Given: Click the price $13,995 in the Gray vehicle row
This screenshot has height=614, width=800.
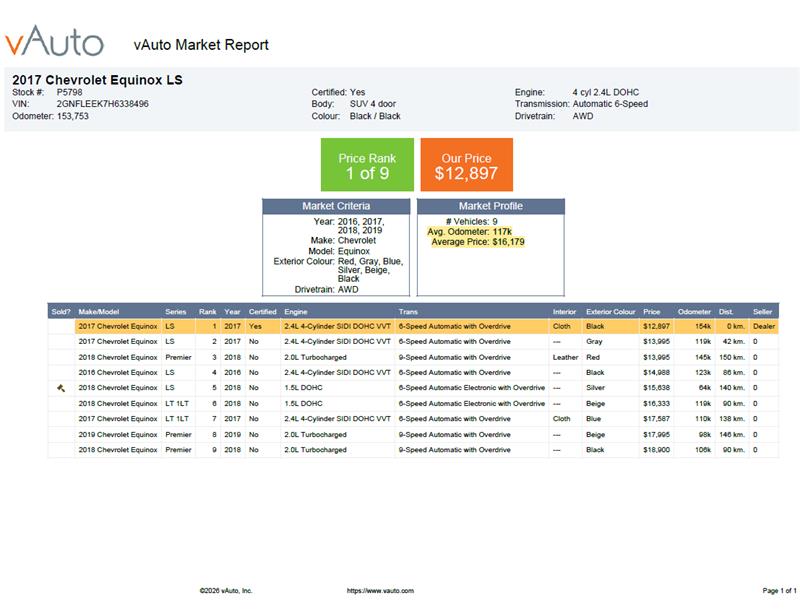Looking at the screenshot, I should (656, 341).
